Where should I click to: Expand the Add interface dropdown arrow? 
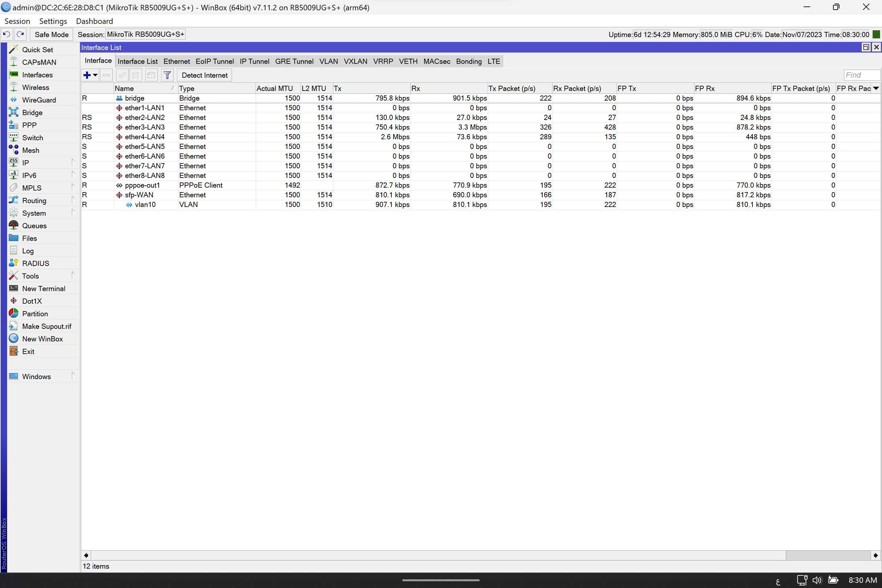tap(95, 75)
